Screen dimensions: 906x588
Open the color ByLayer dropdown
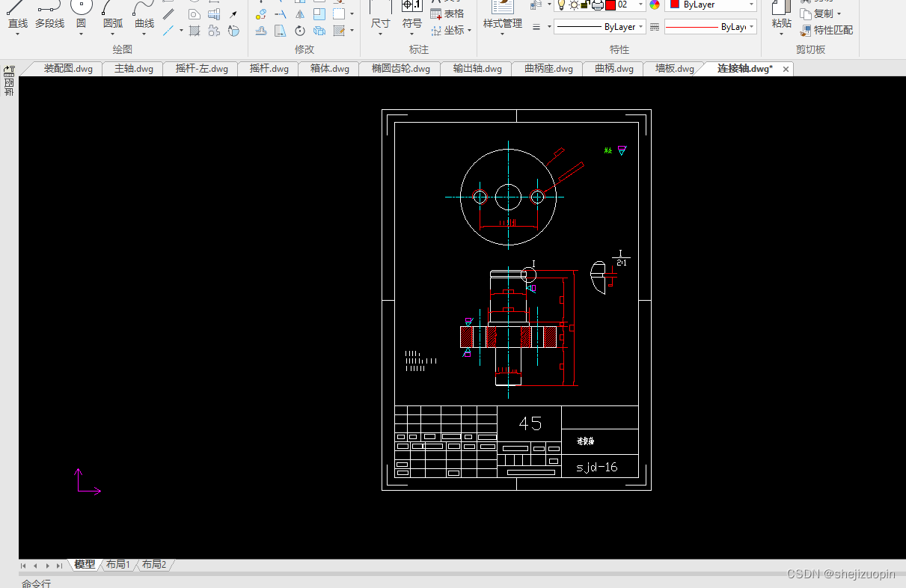751,4
